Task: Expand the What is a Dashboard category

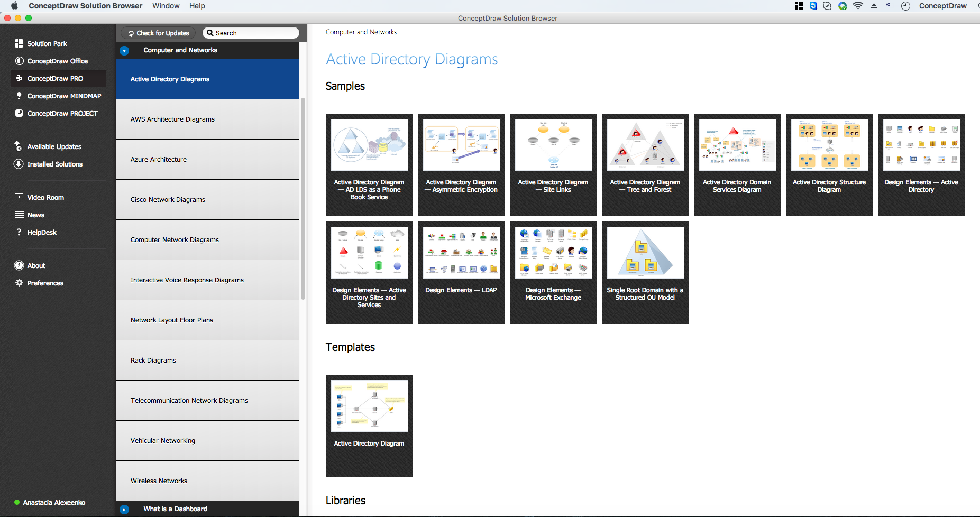Action: pyautogui.click(x=124, y=510)
